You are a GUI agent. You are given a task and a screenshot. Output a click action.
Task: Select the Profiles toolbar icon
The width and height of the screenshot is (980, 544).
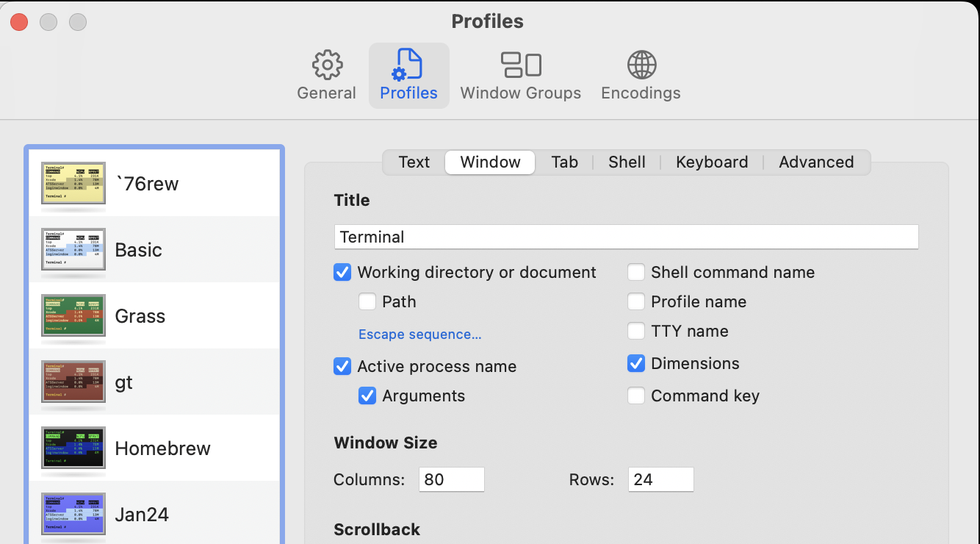pos(408,66)
